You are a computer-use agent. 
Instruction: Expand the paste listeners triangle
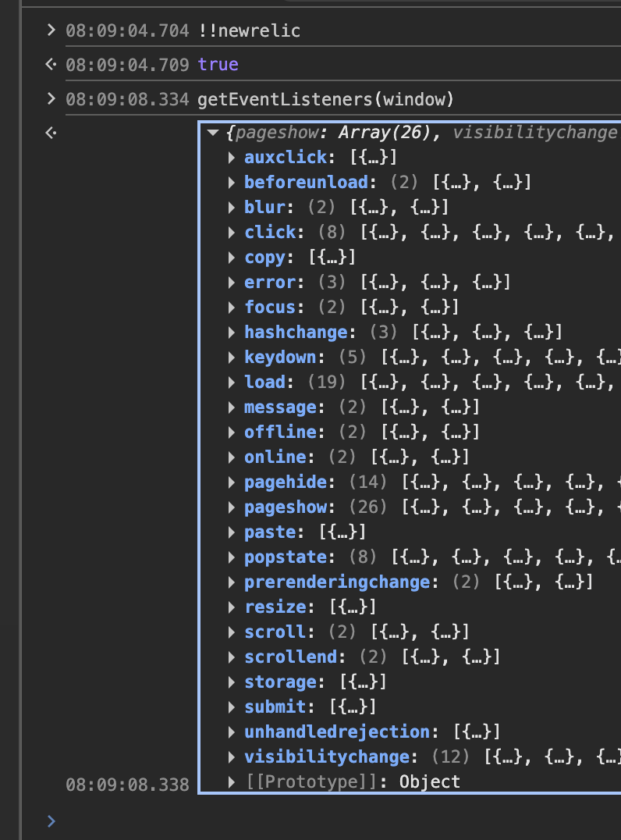231,532
